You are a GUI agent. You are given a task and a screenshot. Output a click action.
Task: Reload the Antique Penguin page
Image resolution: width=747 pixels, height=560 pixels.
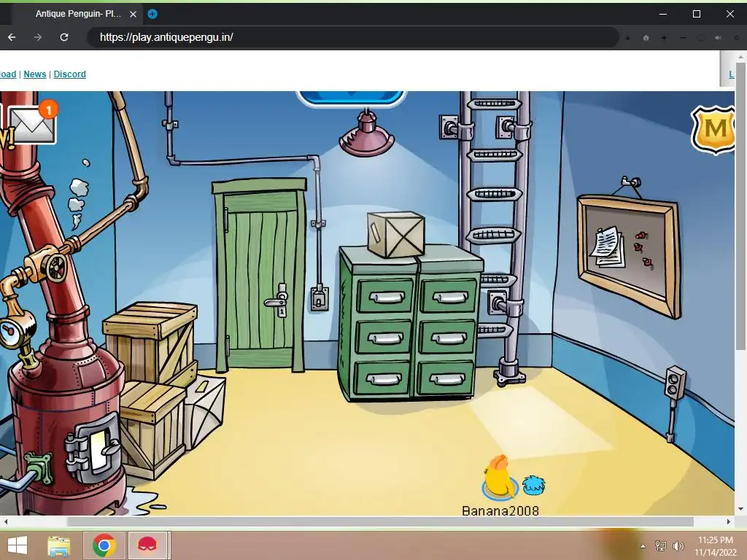(x=64, y=37)
